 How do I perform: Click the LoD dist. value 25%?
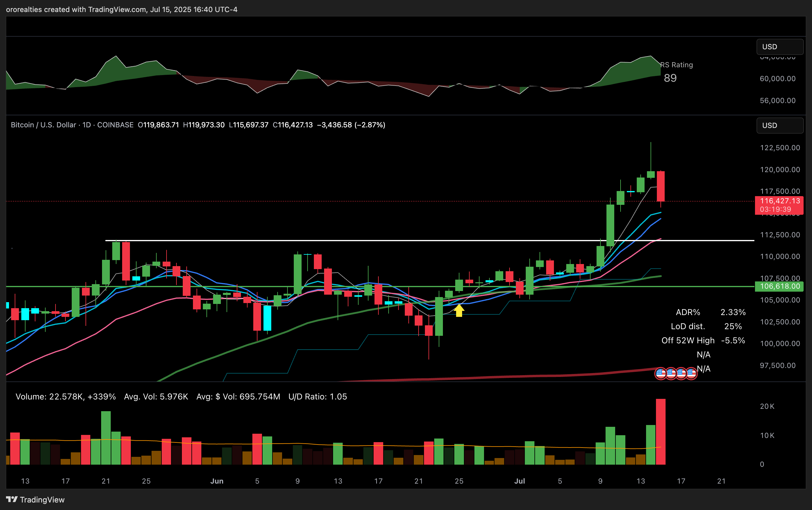(733, 326)
